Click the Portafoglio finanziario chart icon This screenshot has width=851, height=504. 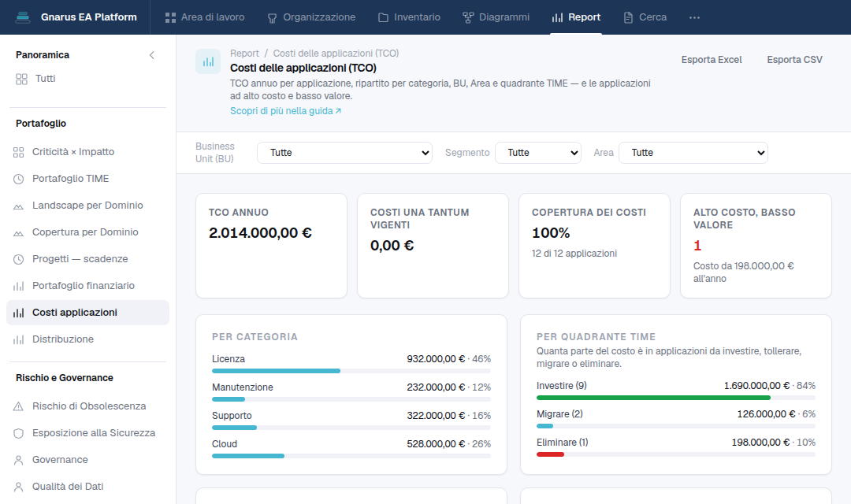18,286
